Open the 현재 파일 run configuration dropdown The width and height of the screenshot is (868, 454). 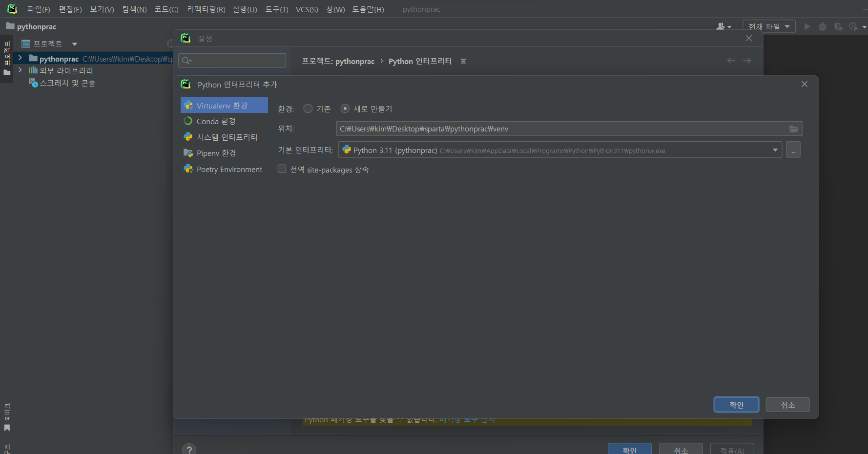tap(769, 26)
